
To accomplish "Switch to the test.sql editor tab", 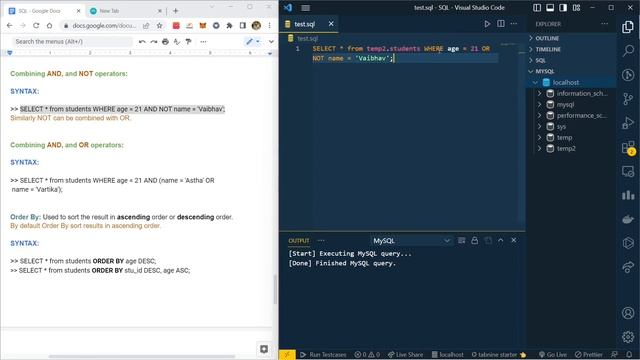I will [x=305, y=24].
